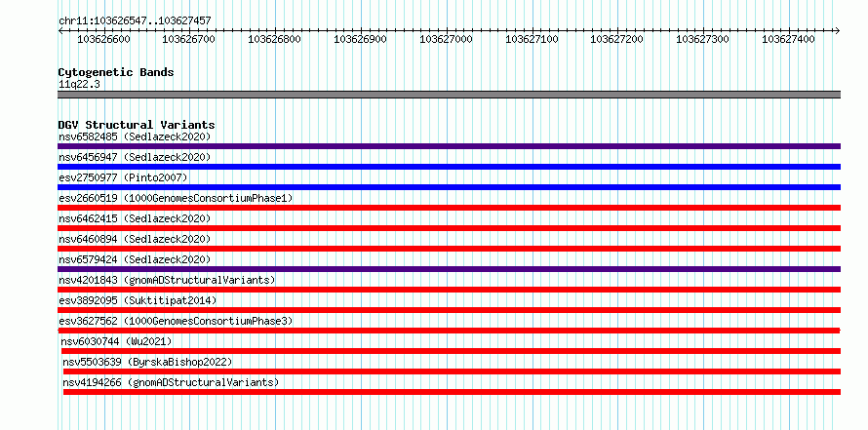The height and width of the screenshot is (430, 868).
Task: Select the red bar under esv2660519
Action: [x=449, y=208]
